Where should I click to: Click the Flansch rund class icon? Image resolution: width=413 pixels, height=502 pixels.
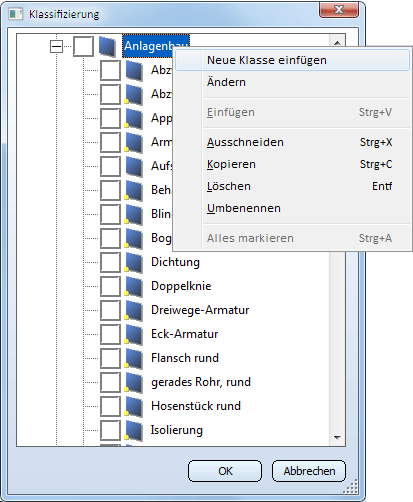click(x=134, y=358)
